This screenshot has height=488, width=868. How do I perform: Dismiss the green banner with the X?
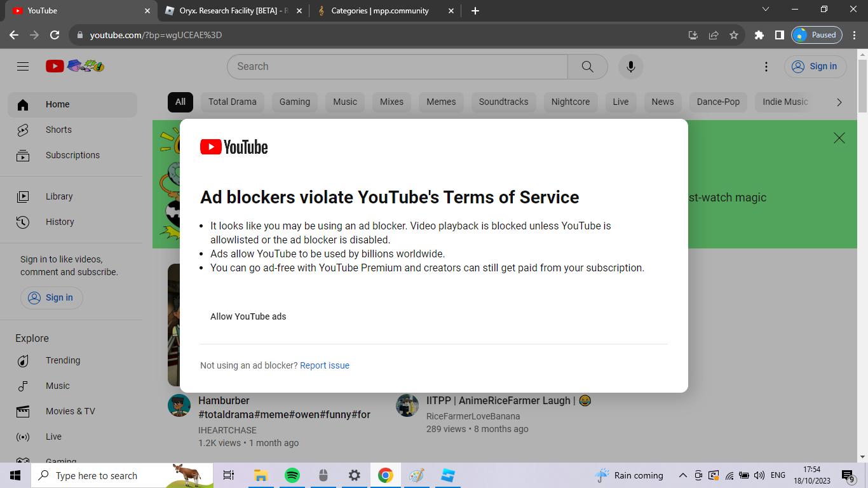point(839,138)
